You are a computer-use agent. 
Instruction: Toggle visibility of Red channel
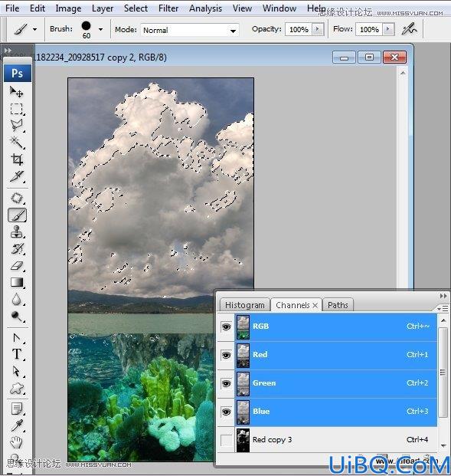(226, 355)
